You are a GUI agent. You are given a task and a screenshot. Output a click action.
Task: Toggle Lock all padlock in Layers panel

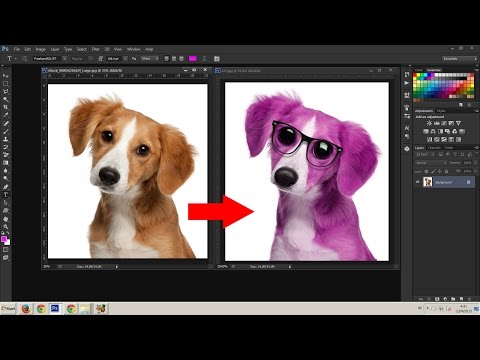coord(446,171)
